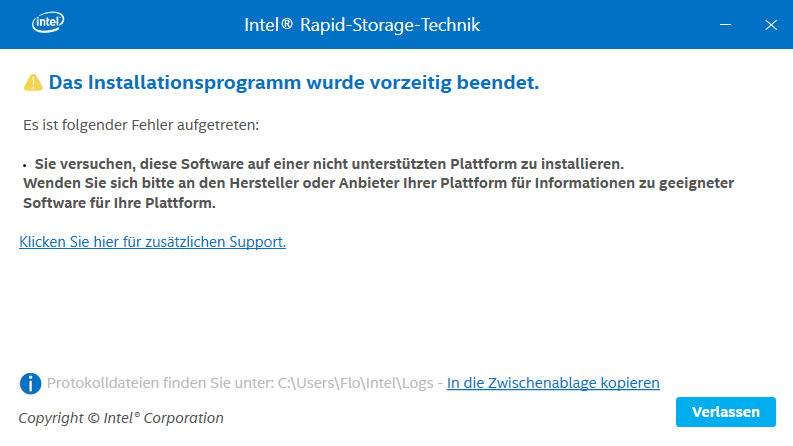The image size is (793, 446).
Task: Click the line starting 'Wenden Sie sich bitte'
Action: pyautogui.click(x=378, y=183)
